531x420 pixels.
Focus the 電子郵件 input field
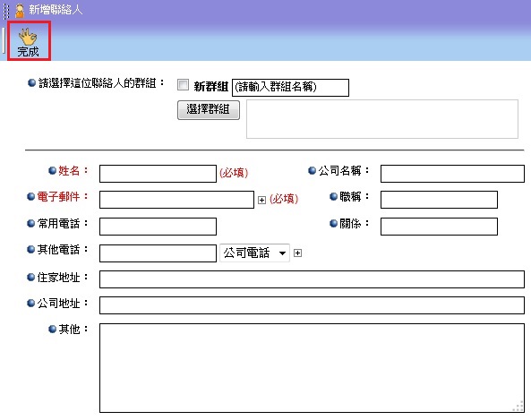[176, 200]
